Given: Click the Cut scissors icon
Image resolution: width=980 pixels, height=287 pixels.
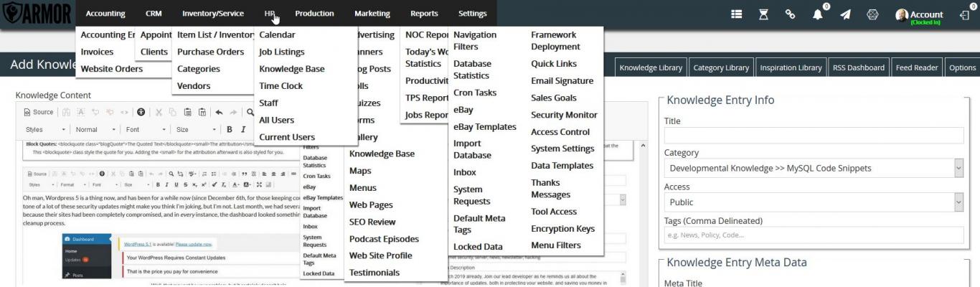Looking at the screenshot, I should click(x=159, y=113).
